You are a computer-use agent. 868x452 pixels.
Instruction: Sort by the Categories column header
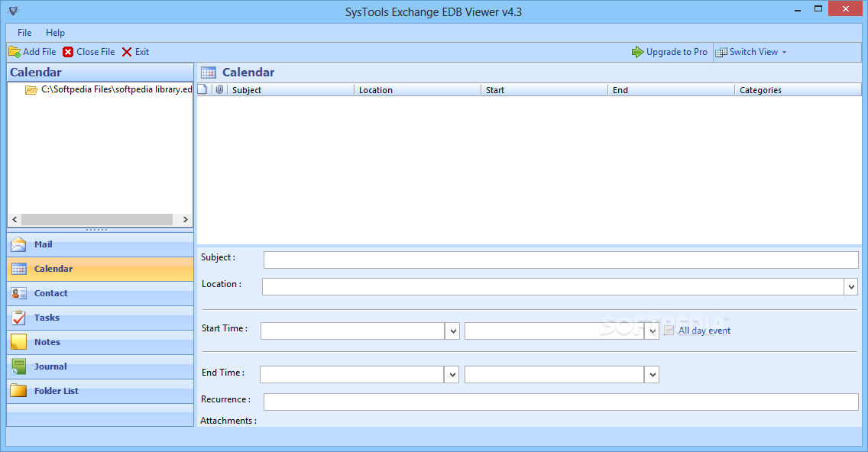pyautogui.click(x=798, y=89)
